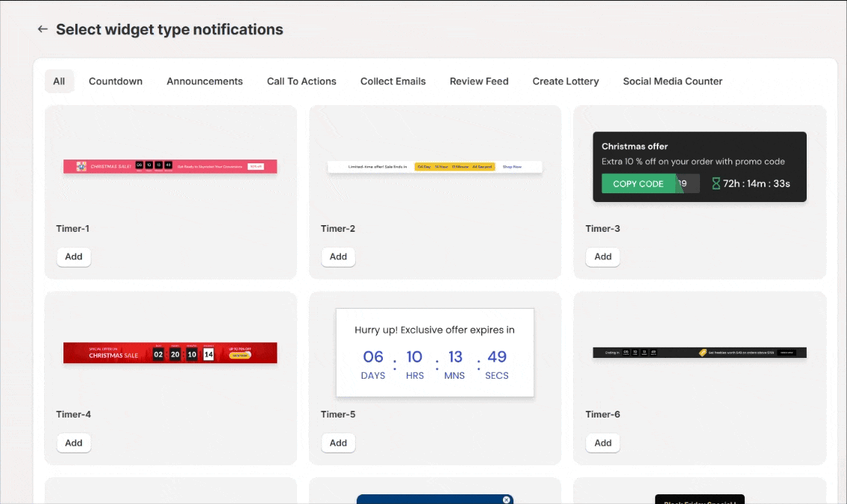Add the Timer-1 widget
This screenshot has width=847, height=504.
(x=74, y=256)
